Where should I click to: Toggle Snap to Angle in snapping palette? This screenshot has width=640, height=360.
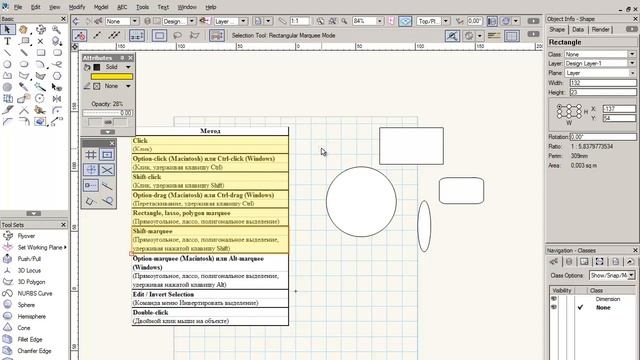click(91, 170)
